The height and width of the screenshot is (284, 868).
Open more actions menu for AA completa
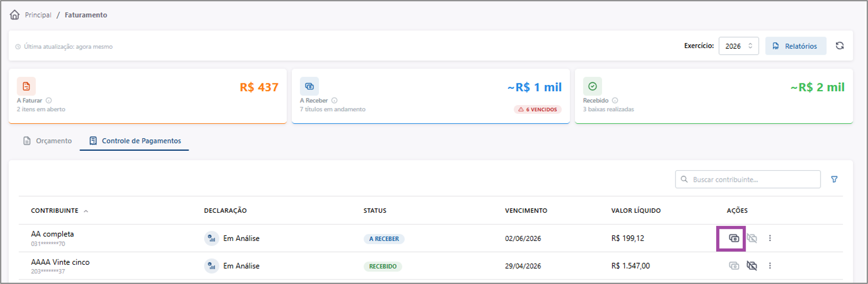[x=770, y=238]
